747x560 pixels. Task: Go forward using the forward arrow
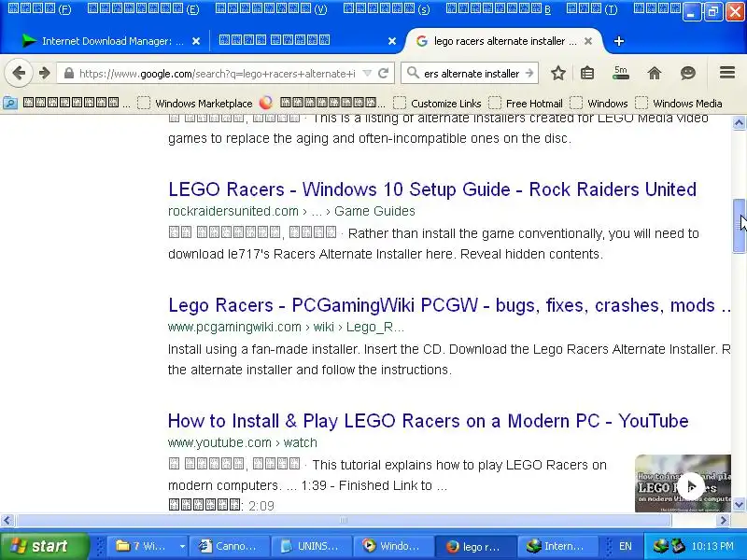click(x=44, y=74)
